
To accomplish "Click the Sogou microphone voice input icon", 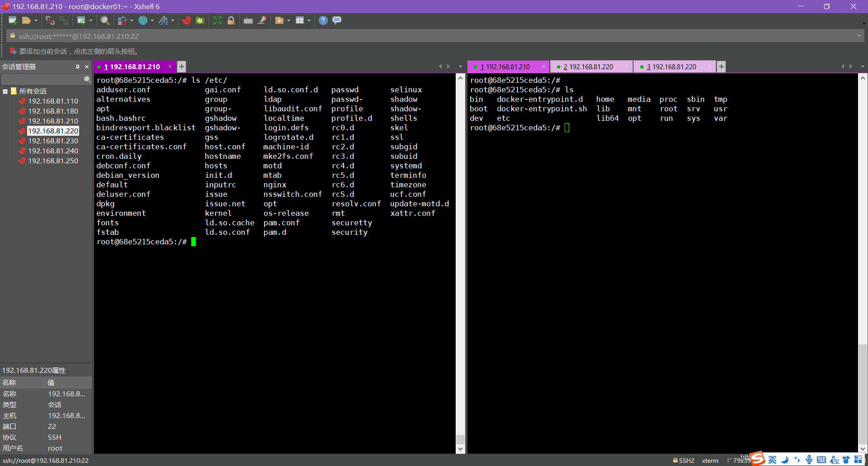I will coord(809,460).
